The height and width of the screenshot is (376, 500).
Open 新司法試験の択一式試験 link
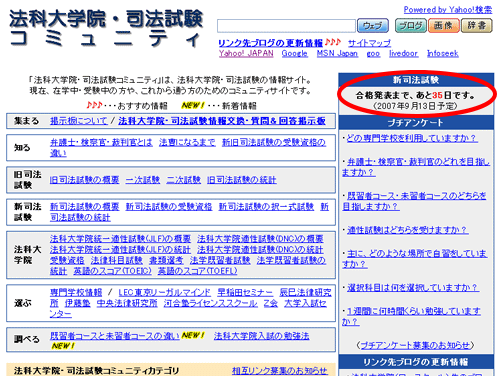(266, 207)
